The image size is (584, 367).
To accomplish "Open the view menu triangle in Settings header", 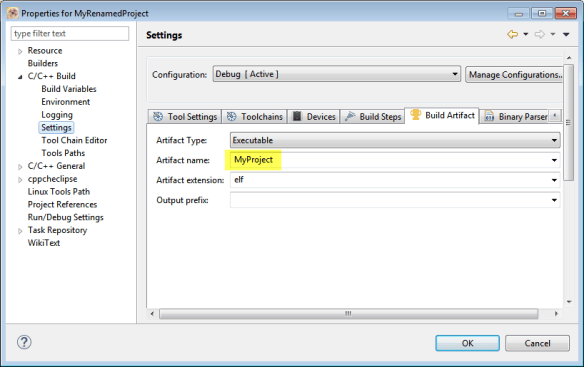I will (566, 35).
